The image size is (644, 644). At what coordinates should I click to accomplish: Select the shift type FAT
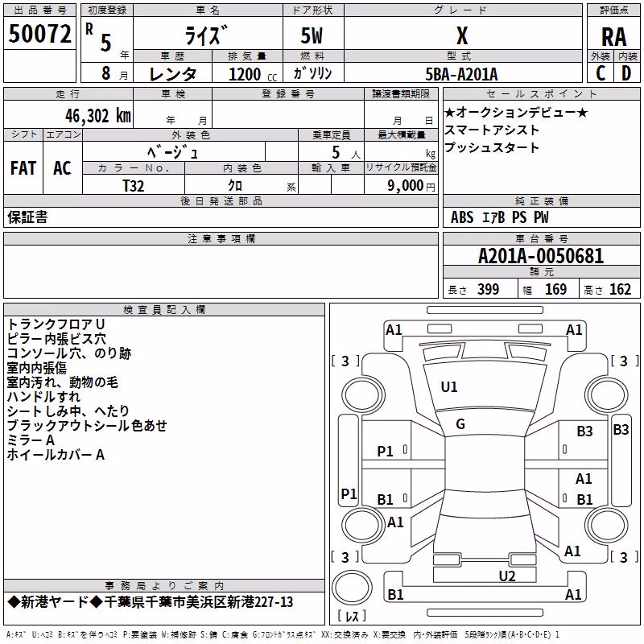pyautogui.click(x=23, y=168)
